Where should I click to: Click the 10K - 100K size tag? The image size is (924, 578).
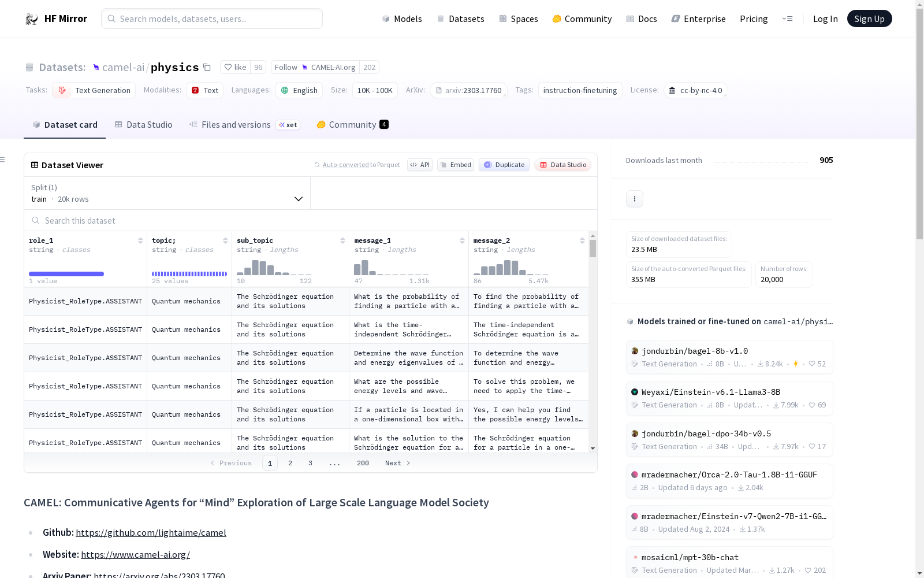375,90
